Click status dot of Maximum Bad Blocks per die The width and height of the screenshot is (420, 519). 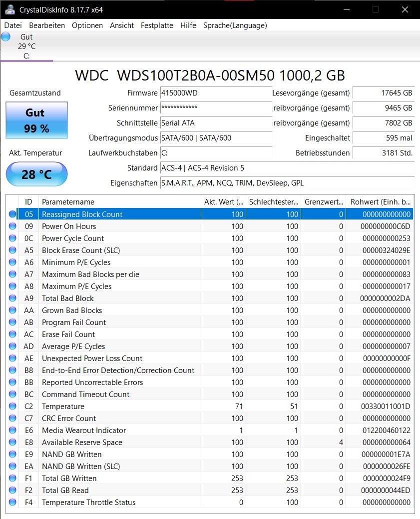coord(12,274)
